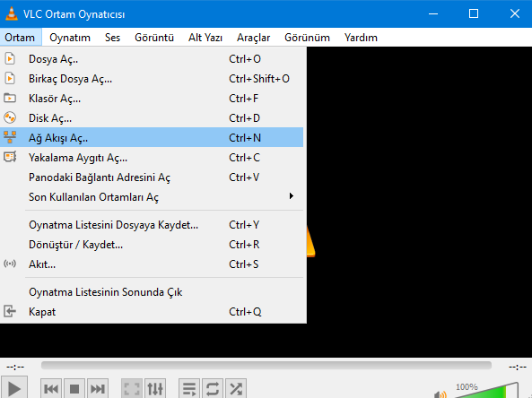532x398 pixels.
Task: Click the Kapat exit icon
Action: click(10, 311)
